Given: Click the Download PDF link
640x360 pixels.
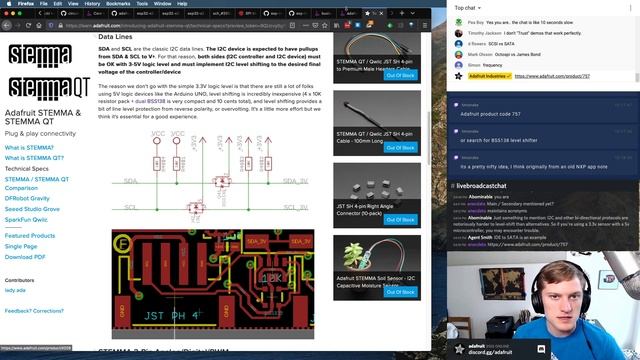Looking at the screenshot, I should tap(25, 257).
